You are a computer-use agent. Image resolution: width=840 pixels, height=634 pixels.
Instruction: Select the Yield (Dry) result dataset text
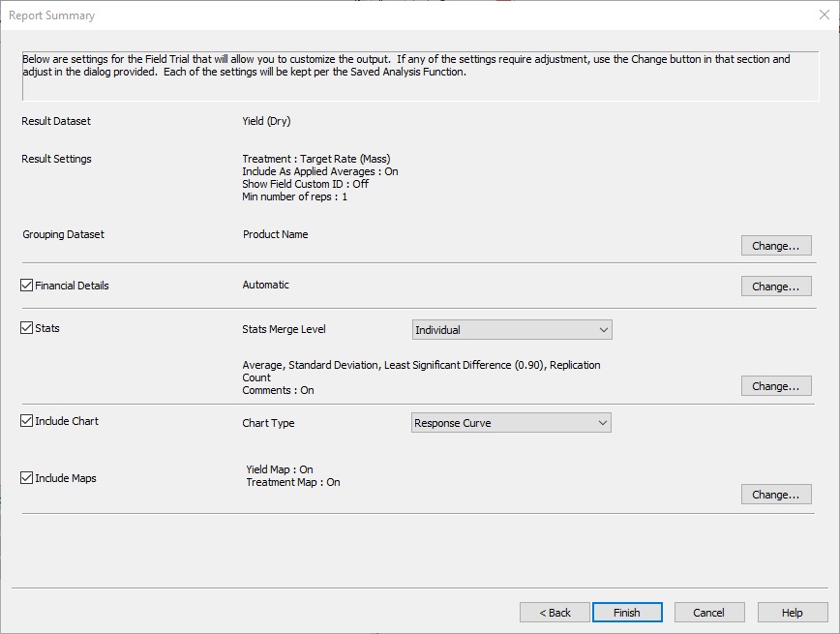(266, 122)
